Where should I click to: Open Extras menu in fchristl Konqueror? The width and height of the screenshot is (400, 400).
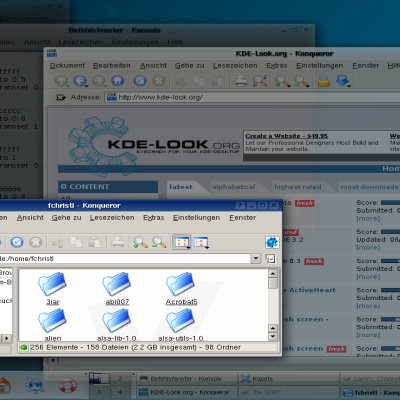[x=154, y=218]
